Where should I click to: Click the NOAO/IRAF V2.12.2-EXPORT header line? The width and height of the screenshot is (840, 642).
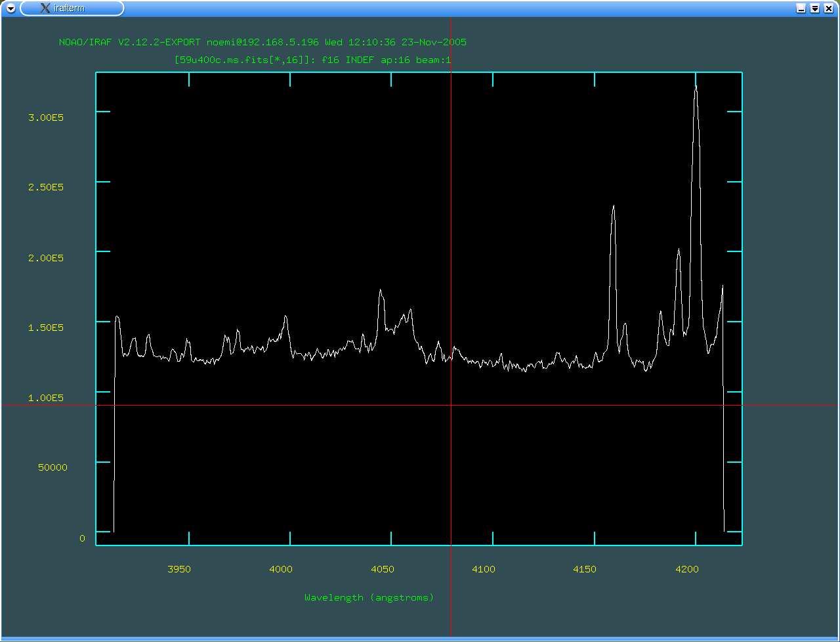coord(262,42)
